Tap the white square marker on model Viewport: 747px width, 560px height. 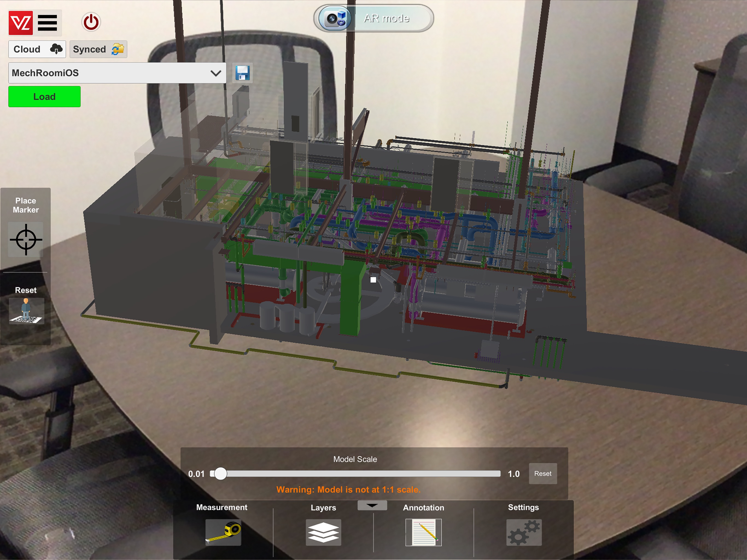pos(373,280)
